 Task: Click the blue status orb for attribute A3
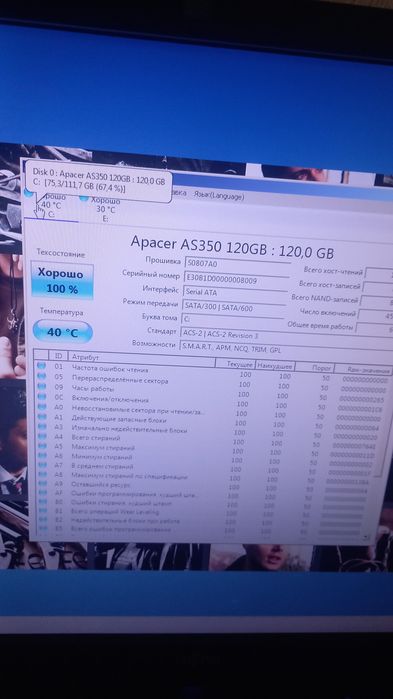click(x=42, y=427)
